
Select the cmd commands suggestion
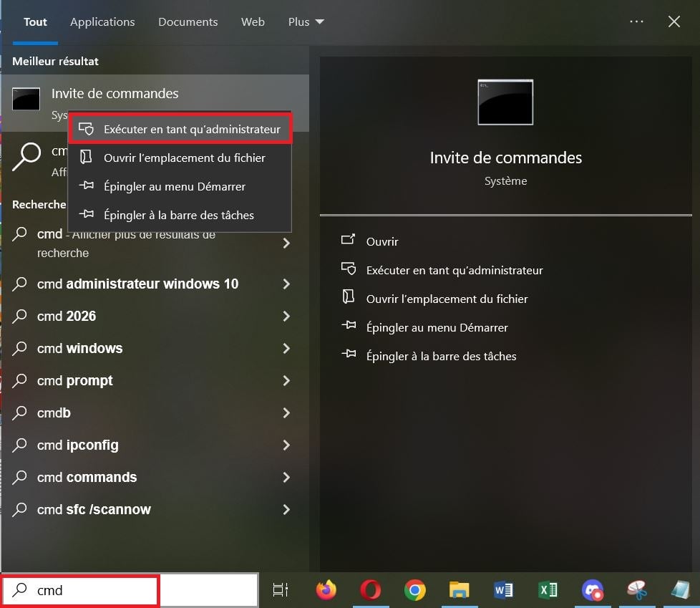(87, 477)
